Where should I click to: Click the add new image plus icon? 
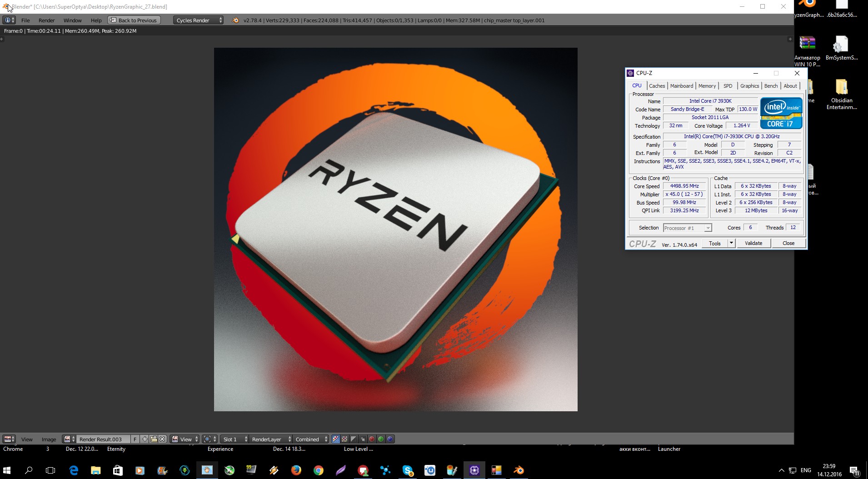pyautogui.click(x=145, y=439)
